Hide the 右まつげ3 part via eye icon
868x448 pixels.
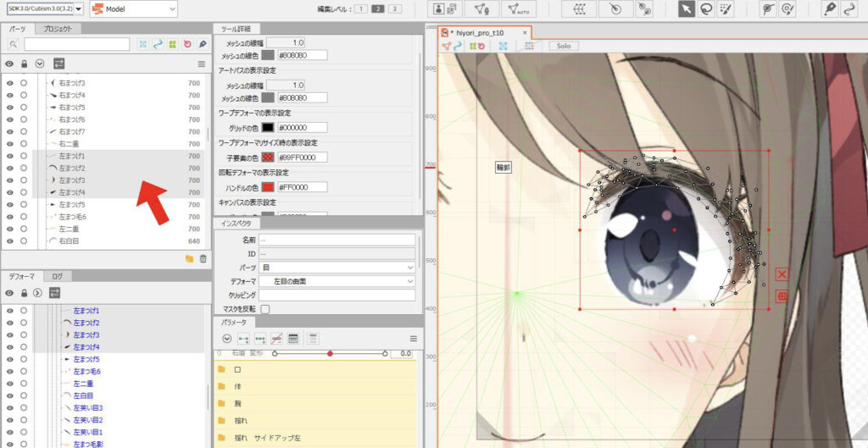point(9,83)
